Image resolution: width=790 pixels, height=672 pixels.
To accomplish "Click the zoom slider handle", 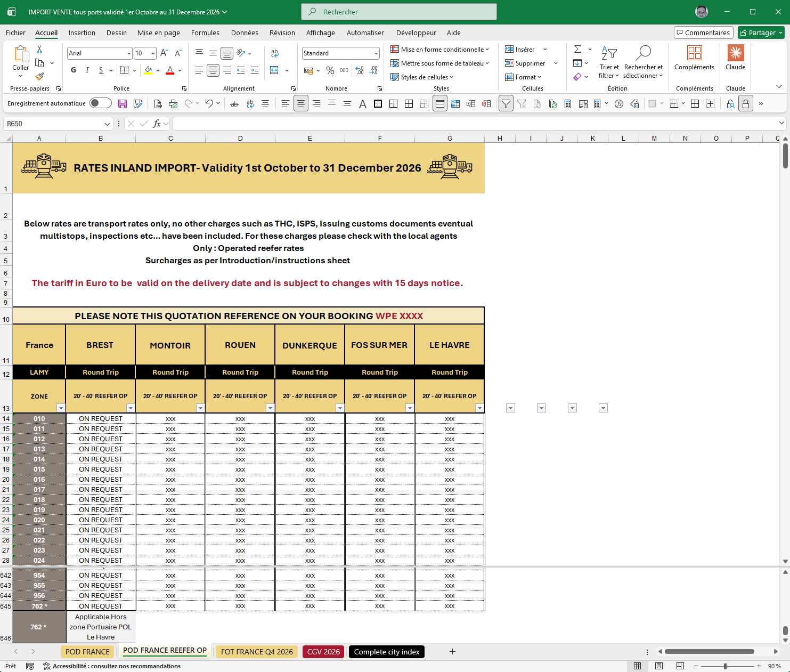I will [726, 666].
